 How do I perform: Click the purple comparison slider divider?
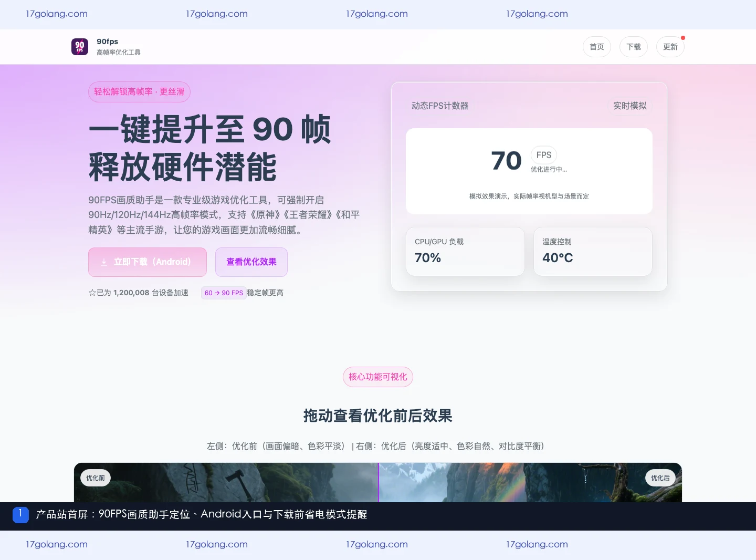[x=379, y=482]
